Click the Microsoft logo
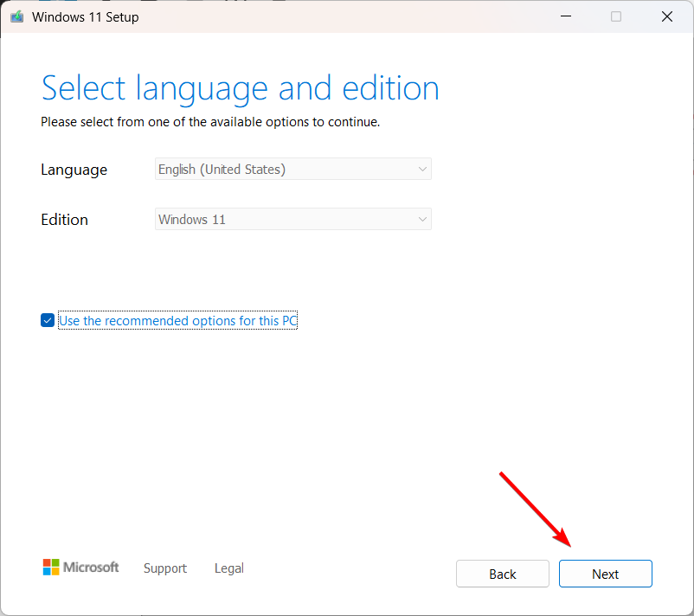Image resolution: width=694 pixels, height=616 pixels. [80, 567]
